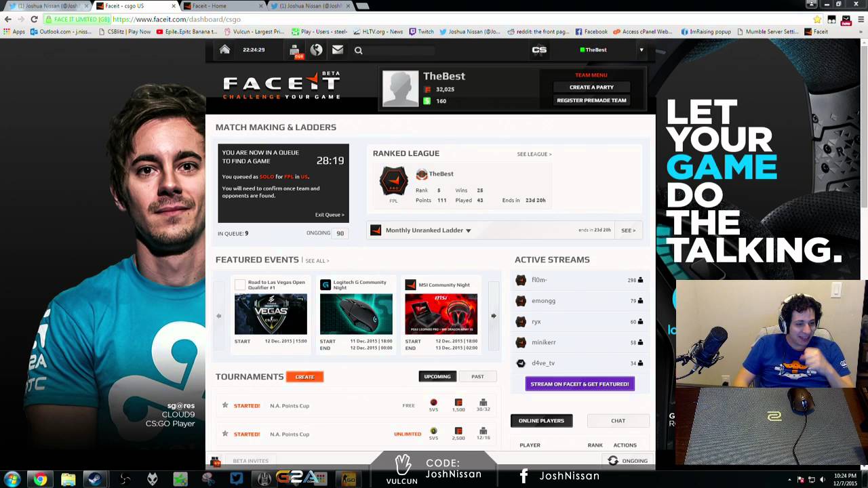Open TheBest profile avatar picture
Image resolution: width=868 pixels, height=488 pixels.
[400, 88]
